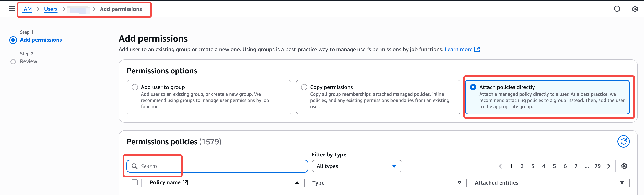Refresh the permissions policies list
Image resolution: width=644 pixels, height=195 pixels.
623,141
